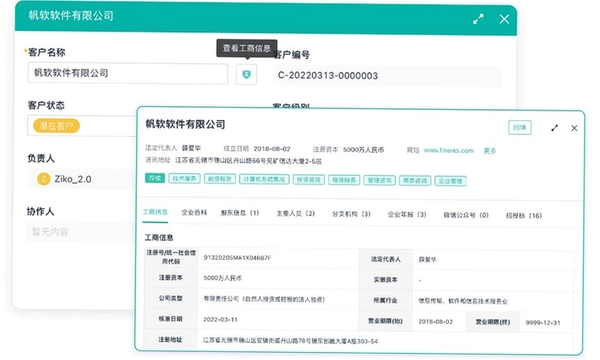Click the 商务咨询 tag
600x360 pixels.
click(415, 181)
